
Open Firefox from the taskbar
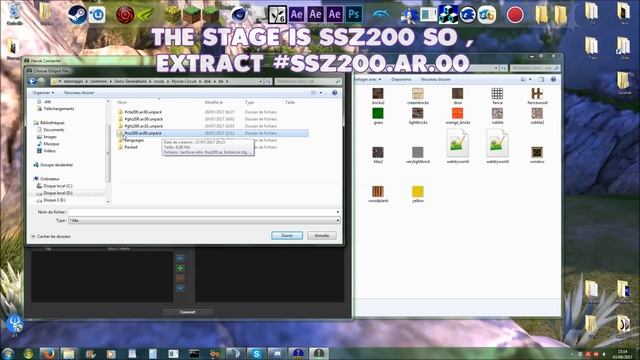tap(49, 353)
